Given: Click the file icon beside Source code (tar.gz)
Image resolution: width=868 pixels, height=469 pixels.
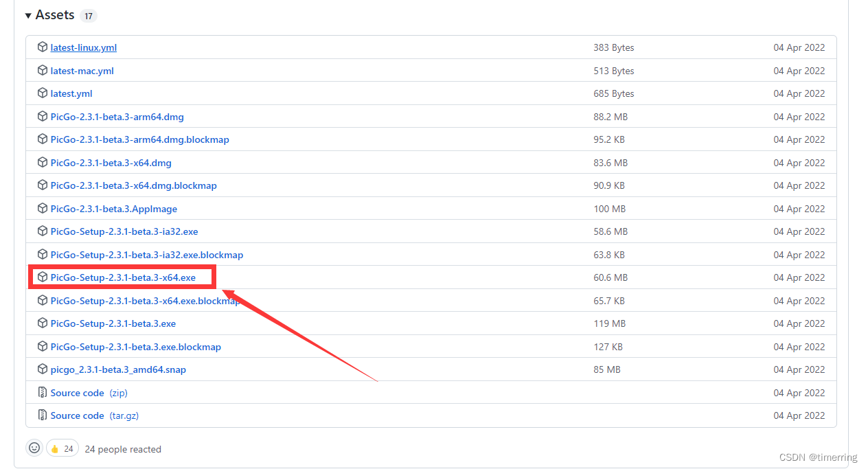Looking at the screenshot, I should tap(43, 415).
